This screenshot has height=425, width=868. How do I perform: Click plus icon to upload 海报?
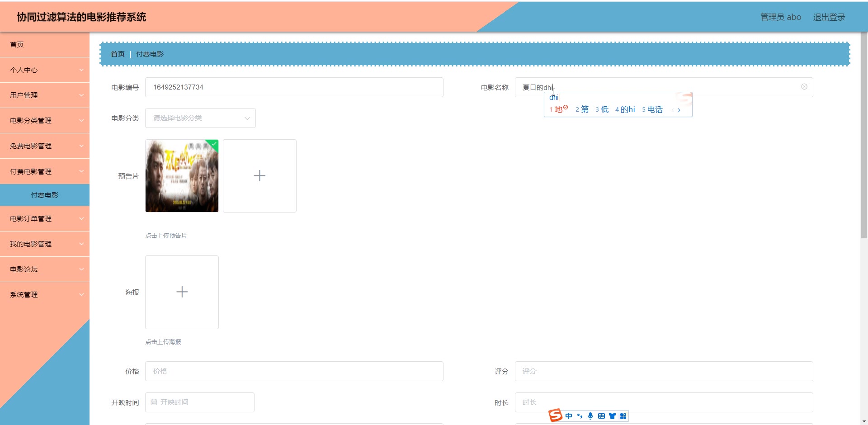(182, 292)
